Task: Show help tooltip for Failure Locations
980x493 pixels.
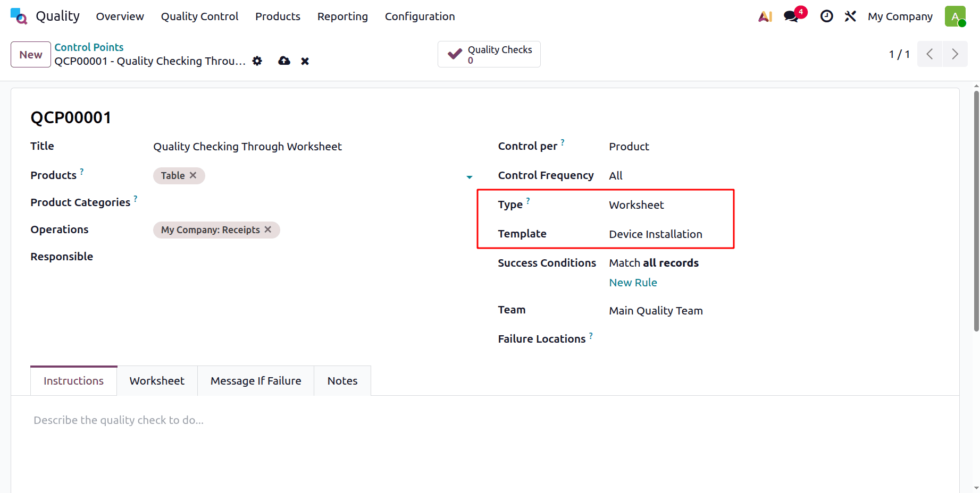Action: point(591,335)
